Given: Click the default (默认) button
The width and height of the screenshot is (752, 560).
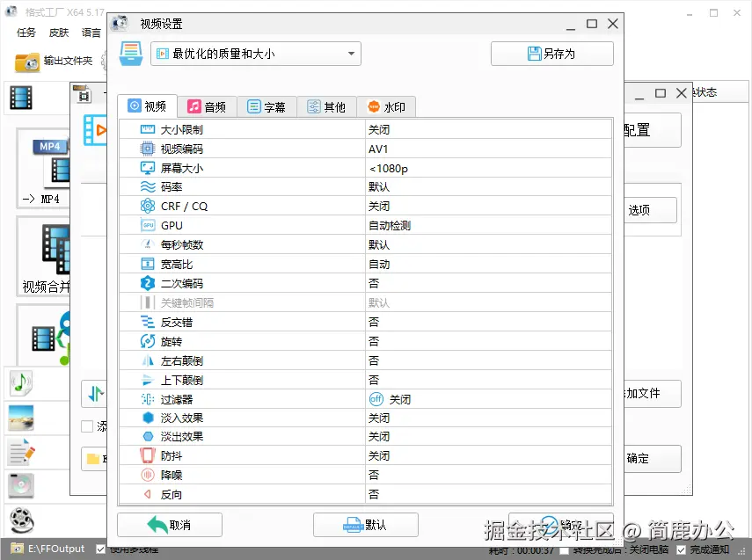Looking at the screenshot, I should (365, 525).
